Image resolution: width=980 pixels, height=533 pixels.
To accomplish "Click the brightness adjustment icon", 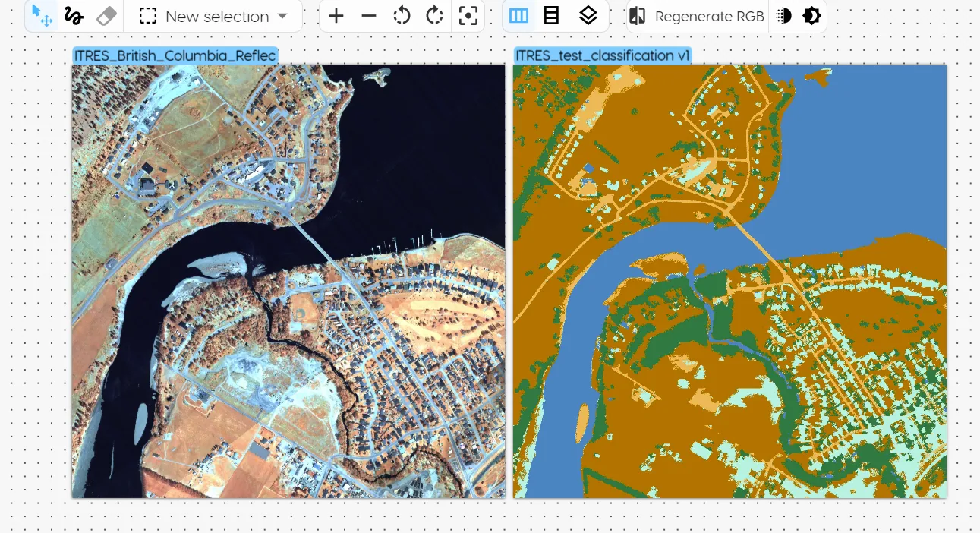I will pos(811,16).
